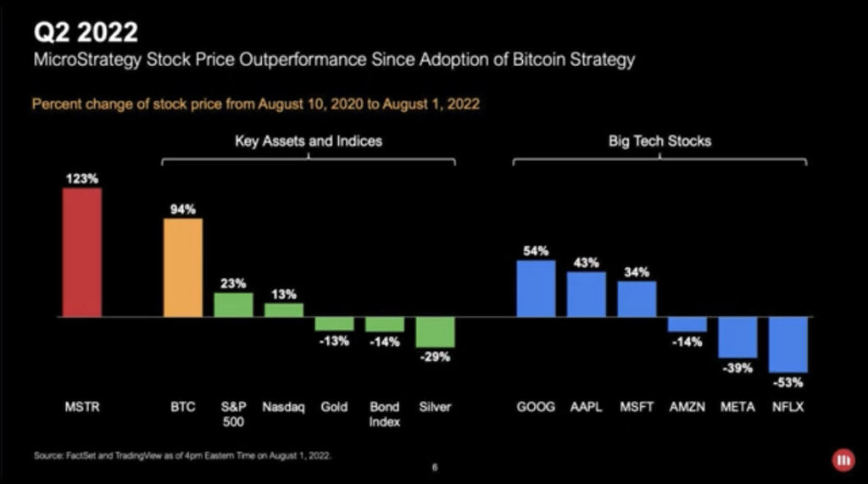Click the negative Gold -13% bar
The width and height of the screenshot is (868, 484).
[x=334, y=324]
